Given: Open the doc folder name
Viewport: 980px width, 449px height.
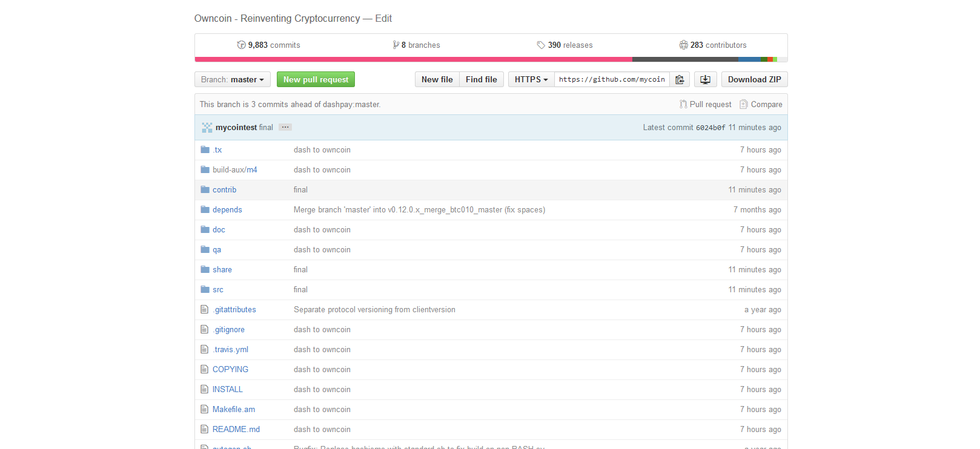Looking at the screenshot, I should click(219, 229).
